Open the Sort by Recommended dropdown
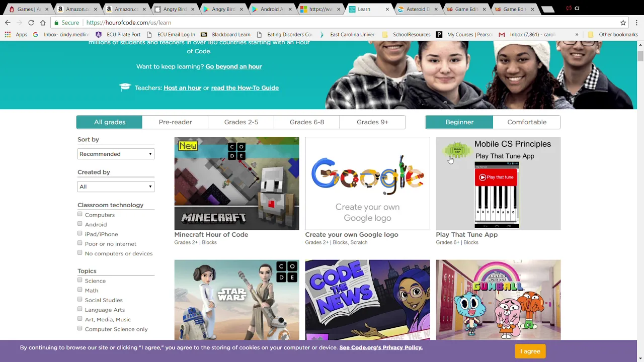 coord(116,154)
